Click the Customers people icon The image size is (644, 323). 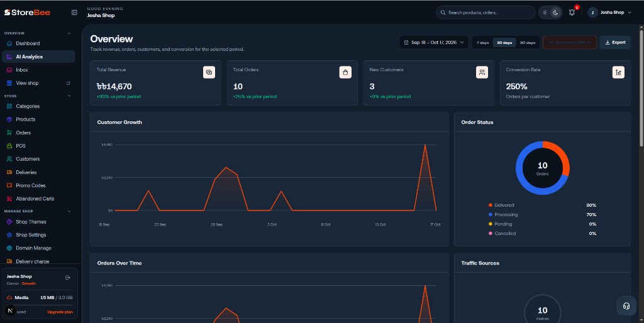9,159
